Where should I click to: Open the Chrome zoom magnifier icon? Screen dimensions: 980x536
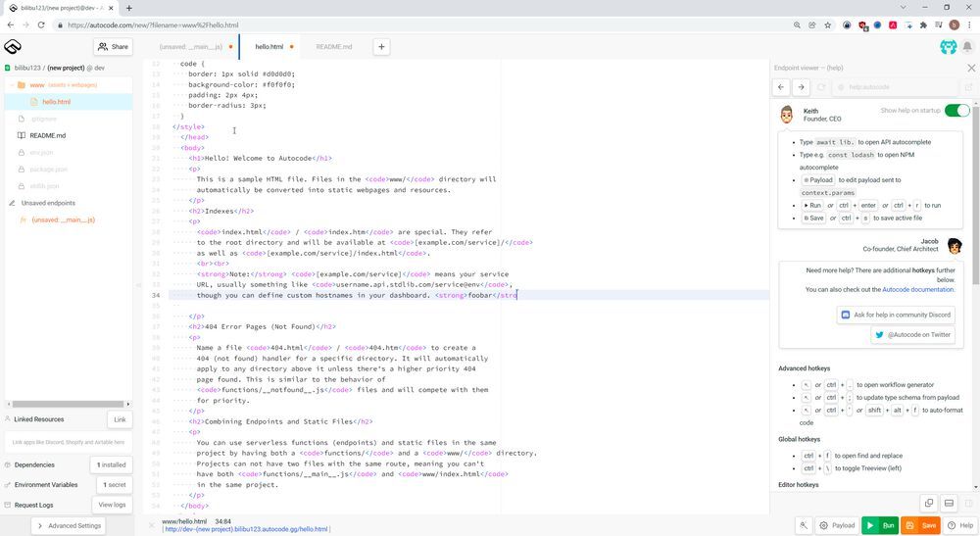point(797,25)
